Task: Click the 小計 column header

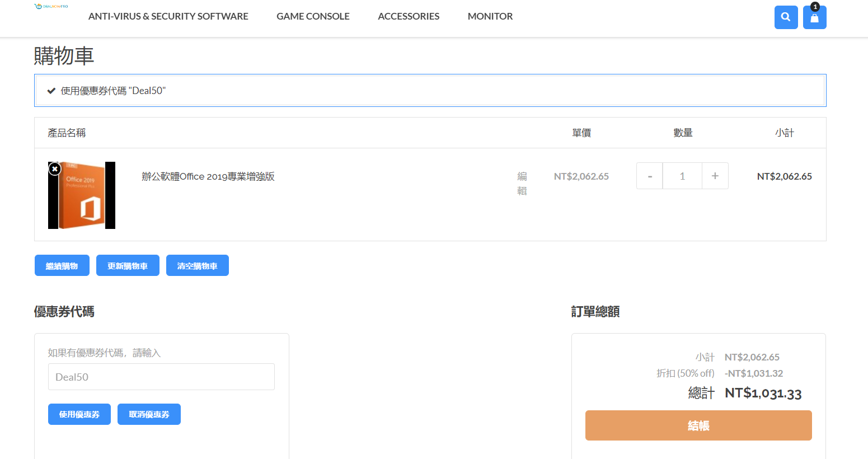Action: (785, 133)
